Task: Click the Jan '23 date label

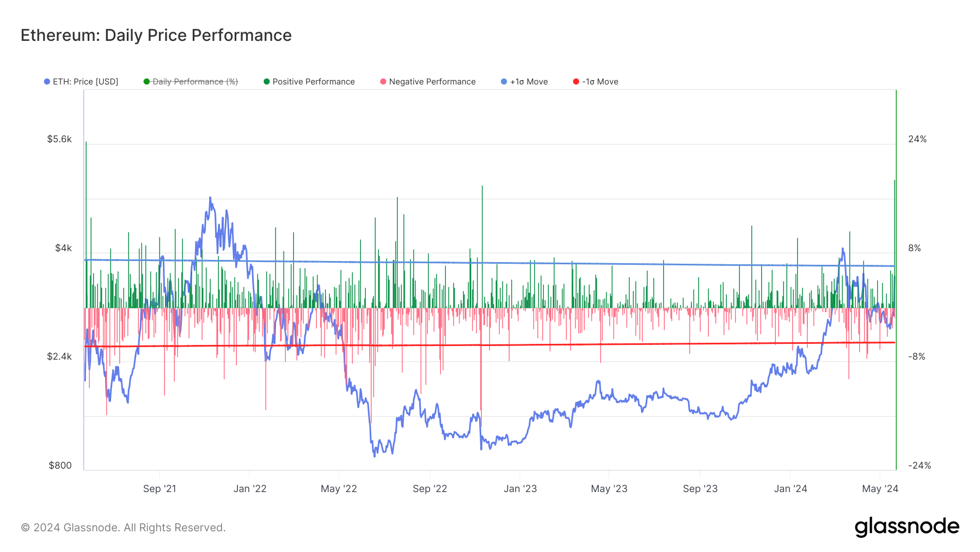Action: [520, 489]
